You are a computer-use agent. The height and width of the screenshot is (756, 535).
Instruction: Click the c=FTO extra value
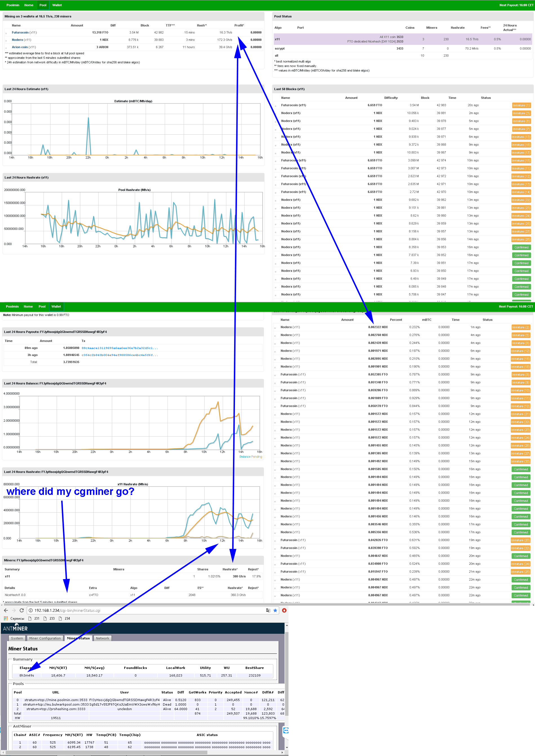click(x=94, y=595)
